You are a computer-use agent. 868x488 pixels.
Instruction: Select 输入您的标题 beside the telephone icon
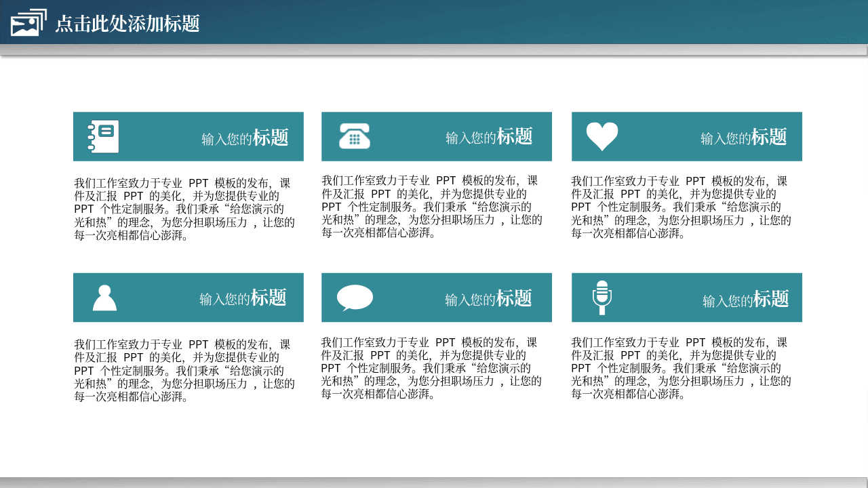click(x=489, y=136)
